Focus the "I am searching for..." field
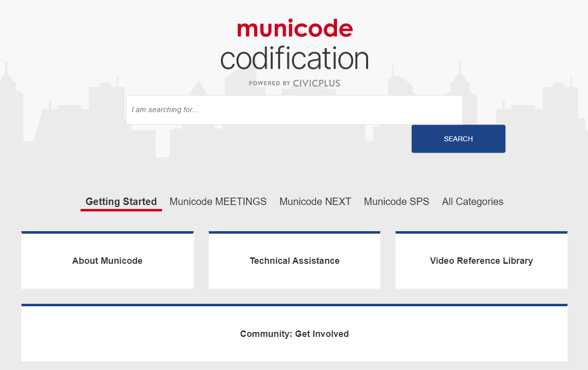Image resolution: width=588 pixels, height=370 pixels. click(294, 110)
